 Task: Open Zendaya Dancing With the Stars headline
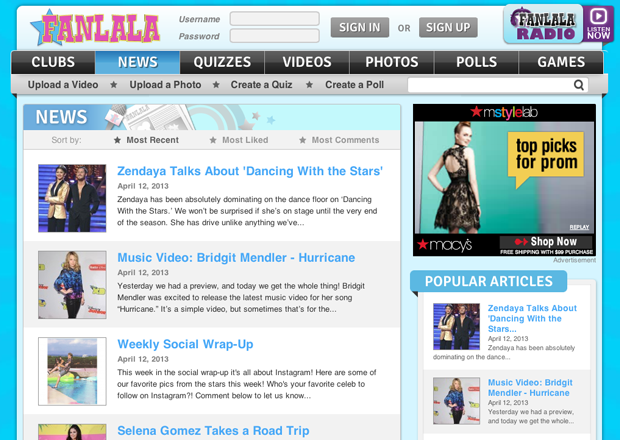click(250, 171)
